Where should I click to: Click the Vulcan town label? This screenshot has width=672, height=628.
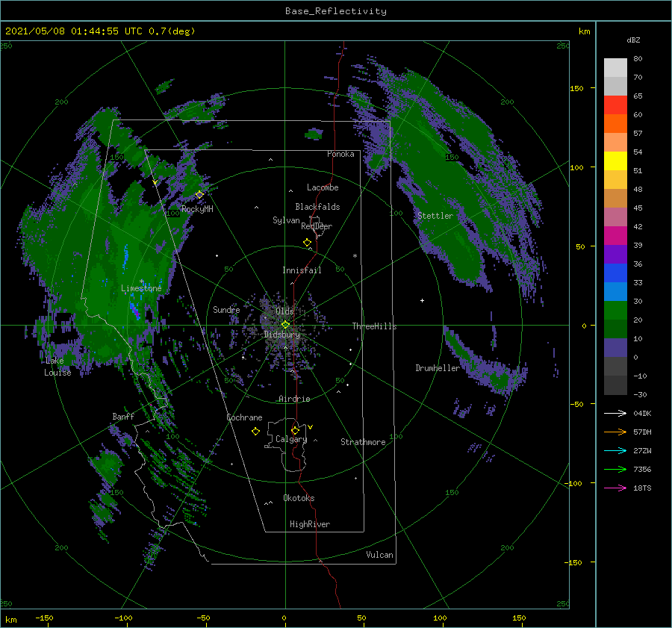point(380,555)
